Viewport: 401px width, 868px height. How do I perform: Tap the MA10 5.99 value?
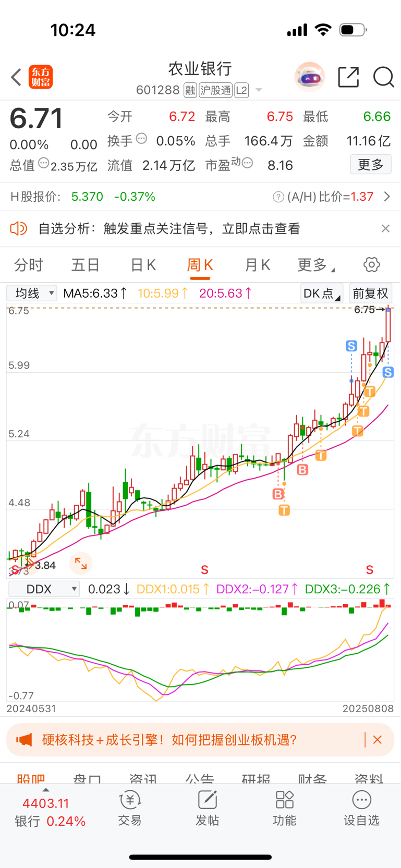tap(163, 293)
